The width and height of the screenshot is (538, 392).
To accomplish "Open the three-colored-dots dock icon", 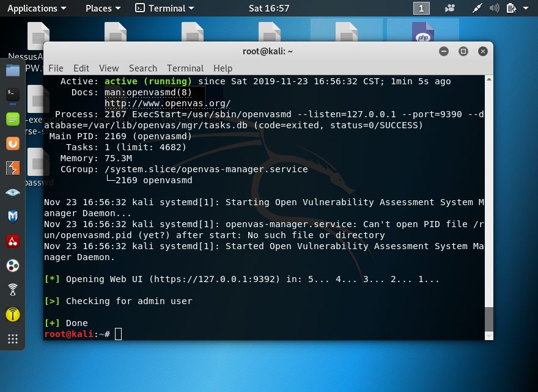I will click(x=13, y=266).
